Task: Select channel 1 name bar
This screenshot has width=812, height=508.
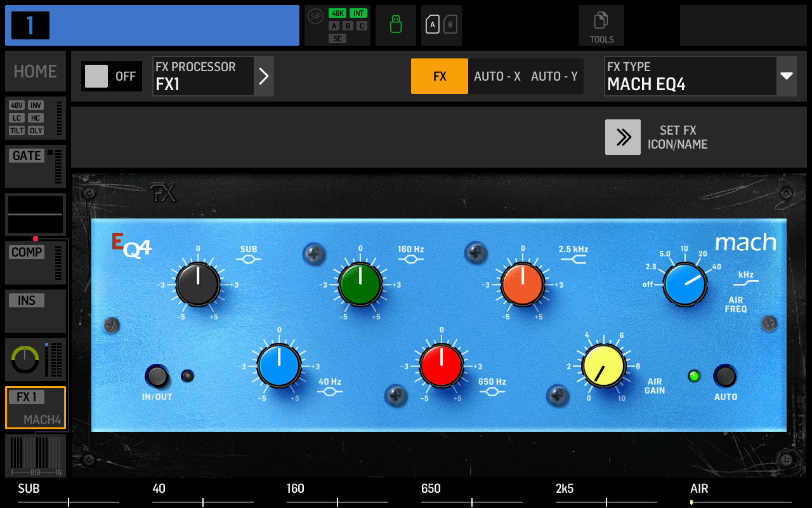Action: [152, 25]
